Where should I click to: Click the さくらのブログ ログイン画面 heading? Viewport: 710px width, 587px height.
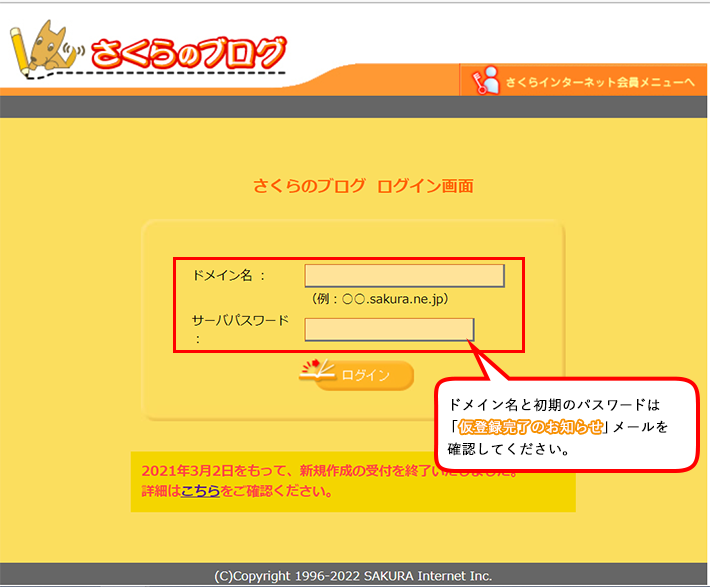pos(363,186)
